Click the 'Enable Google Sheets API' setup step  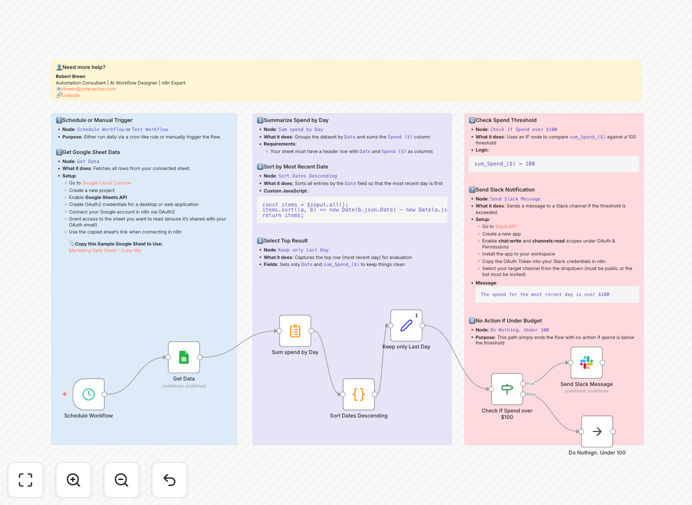[98, 197]
